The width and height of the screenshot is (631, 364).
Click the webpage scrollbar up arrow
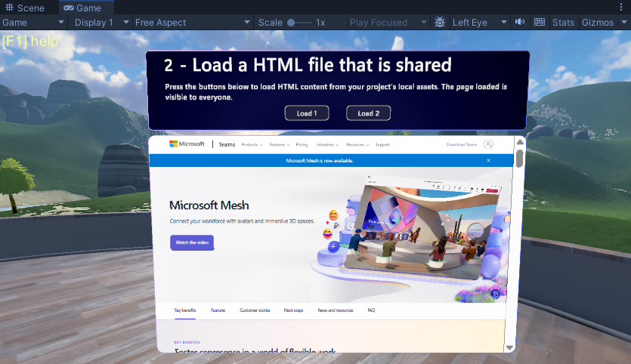click(x=520, y=142)
